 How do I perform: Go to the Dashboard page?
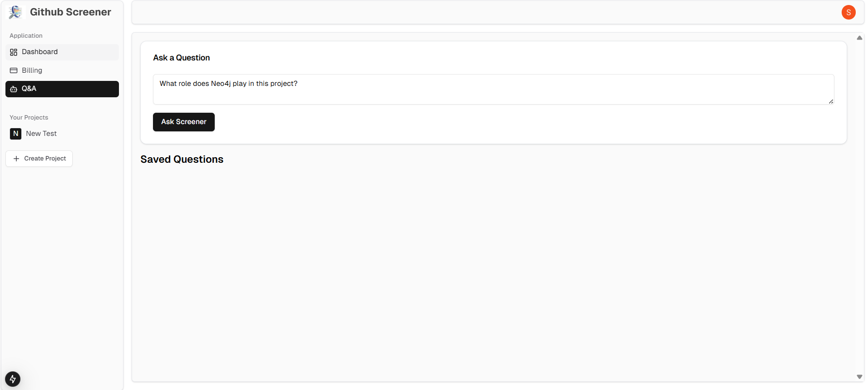click(62, 52)
